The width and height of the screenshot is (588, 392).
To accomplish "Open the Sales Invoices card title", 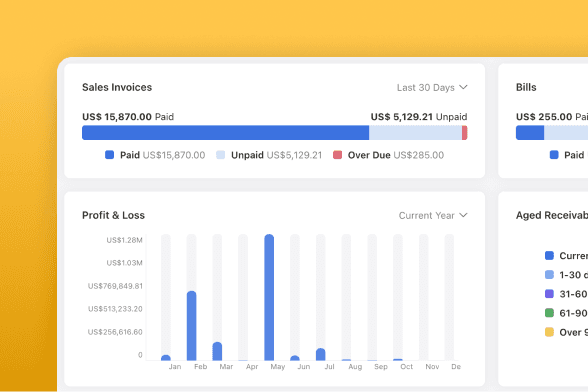I will pyautogui.click(x=117, y=87).
